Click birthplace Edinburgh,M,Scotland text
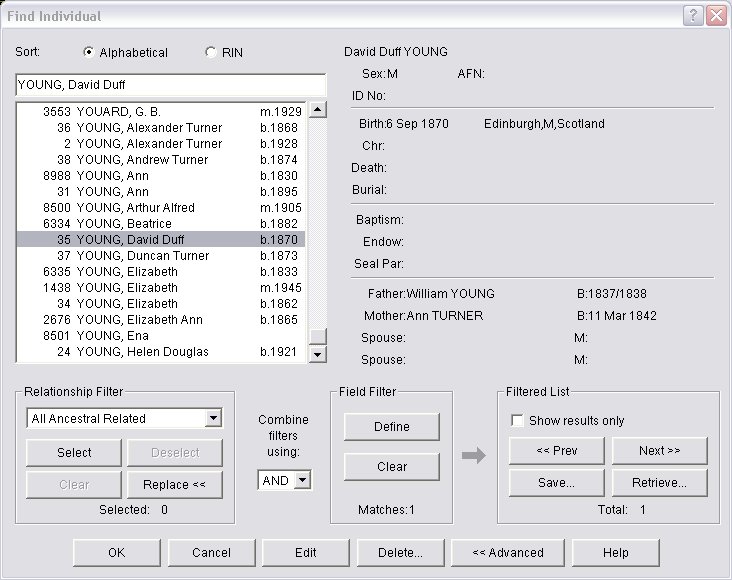Viewport: 732px width, 580px height. (x=544, y=124)
